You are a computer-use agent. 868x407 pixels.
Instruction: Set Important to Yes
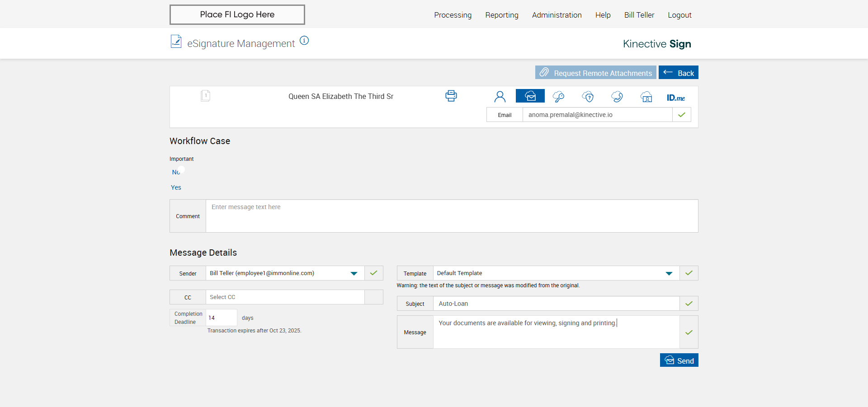[176, 187]
